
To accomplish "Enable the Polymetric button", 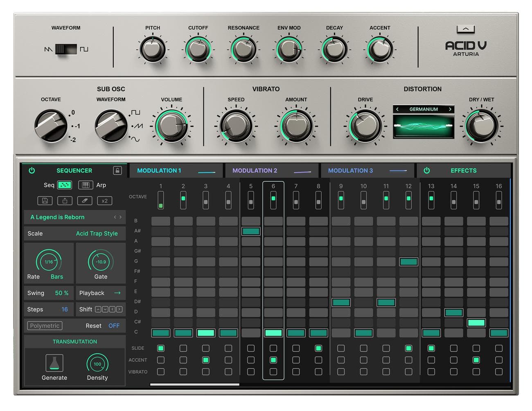I will [x=44, y=326].
